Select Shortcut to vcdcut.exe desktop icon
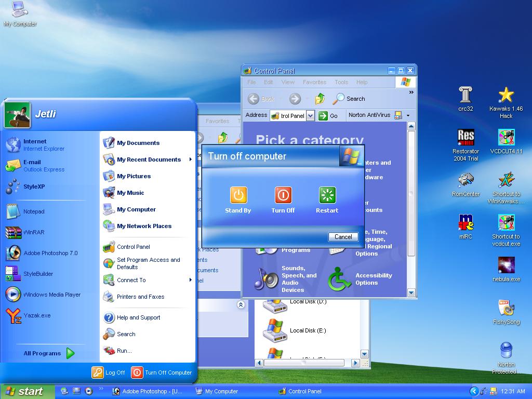 point(506,230)
